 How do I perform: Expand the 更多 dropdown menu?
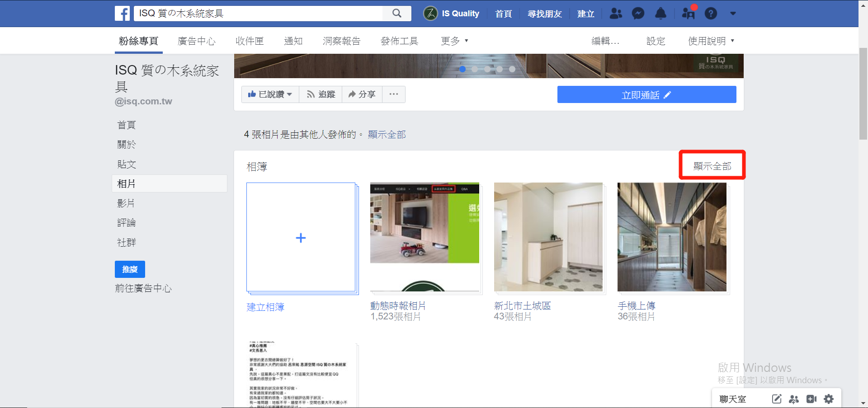(454, 41)
